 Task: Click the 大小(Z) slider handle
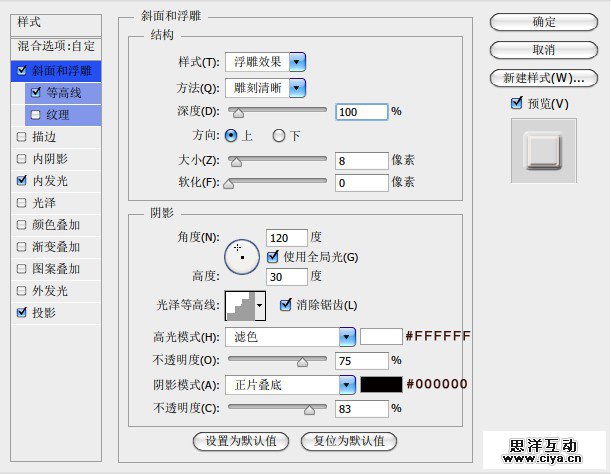click(x=236, y=161)
